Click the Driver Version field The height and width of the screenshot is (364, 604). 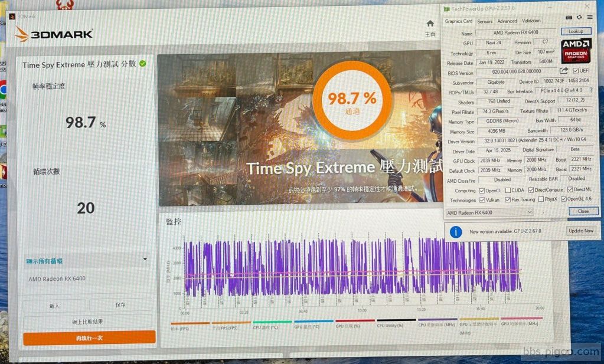coord(535,140)
